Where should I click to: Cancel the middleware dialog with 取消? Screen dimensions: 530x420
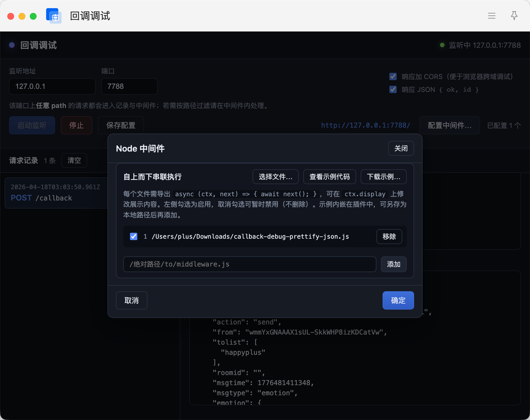[x=131, y=300]
